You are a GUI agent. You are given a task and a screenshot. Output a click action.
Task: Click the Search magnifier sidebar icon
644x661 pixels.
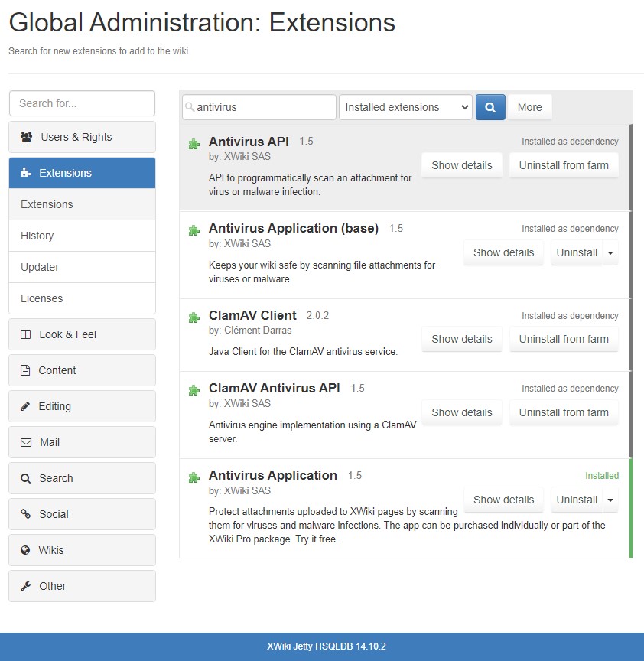pyautogui.click(x=26, y=478)
